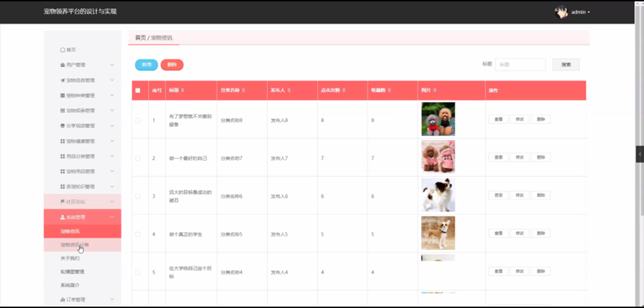
Task: Focus the 标题 search input field
Action: [520, 65]
